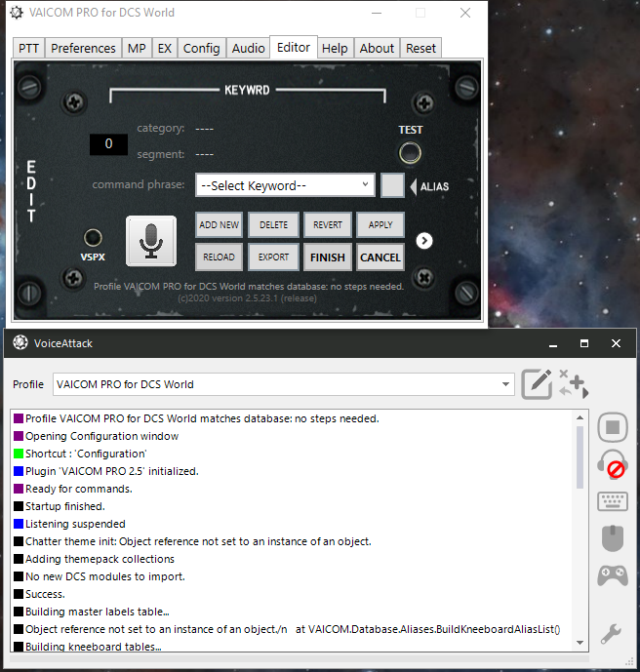Click the CANCEL button

point(380,257)
